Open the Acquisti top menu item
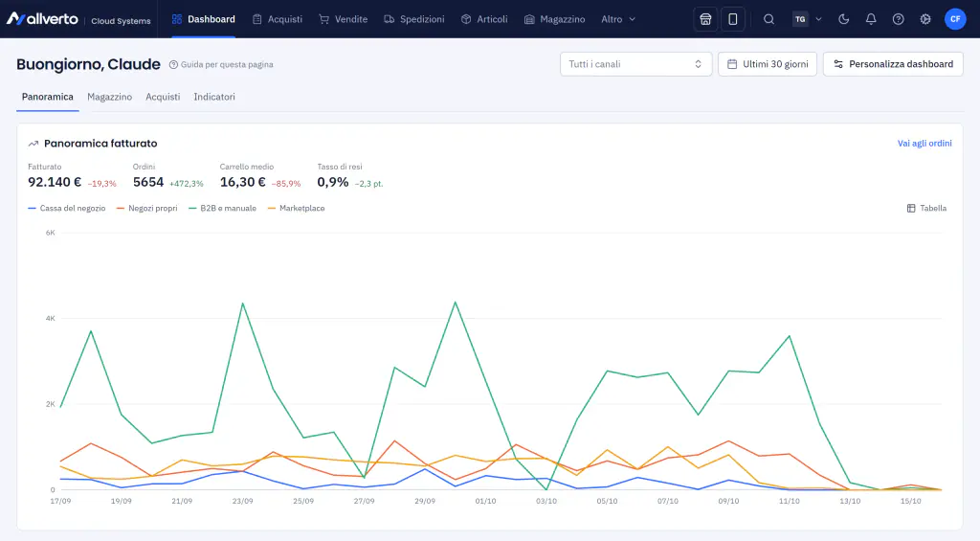The image size is (980, 541). tap(278, 19)
